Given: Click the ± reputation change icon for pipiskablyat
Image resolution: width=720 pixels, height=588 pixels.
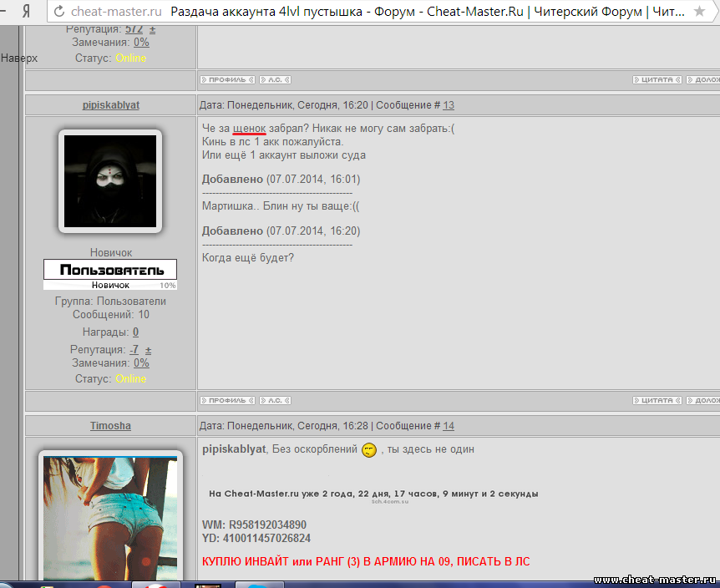Looking at the screenshot, I should pos(149,350).
